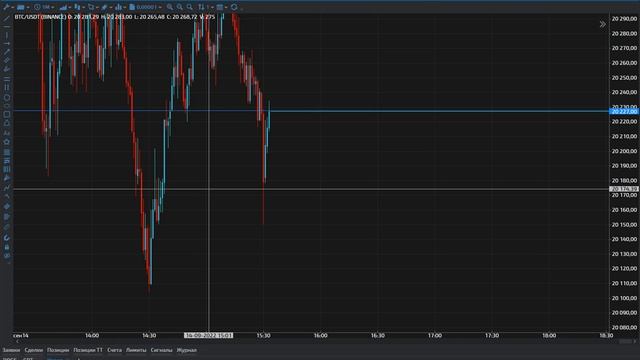The image size is (640, 360).
Task: Switch to the Позиции ТТ tab
Action: click(x=88, y=350)
